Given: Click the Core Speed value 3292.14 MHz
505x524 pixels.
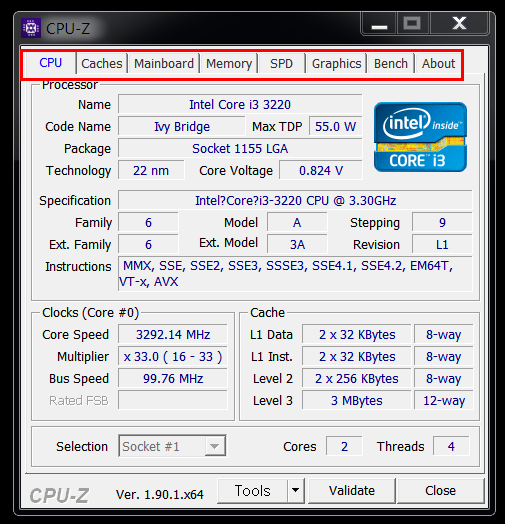Looking at the screenshot, I should [173, 335].
